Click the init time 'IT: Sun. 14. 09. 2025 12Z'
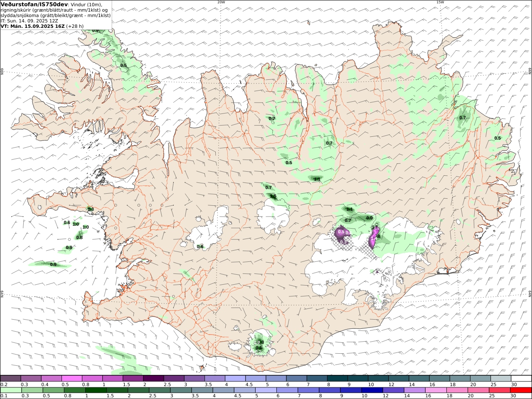 pyautogui.click(x=29, y=20)
